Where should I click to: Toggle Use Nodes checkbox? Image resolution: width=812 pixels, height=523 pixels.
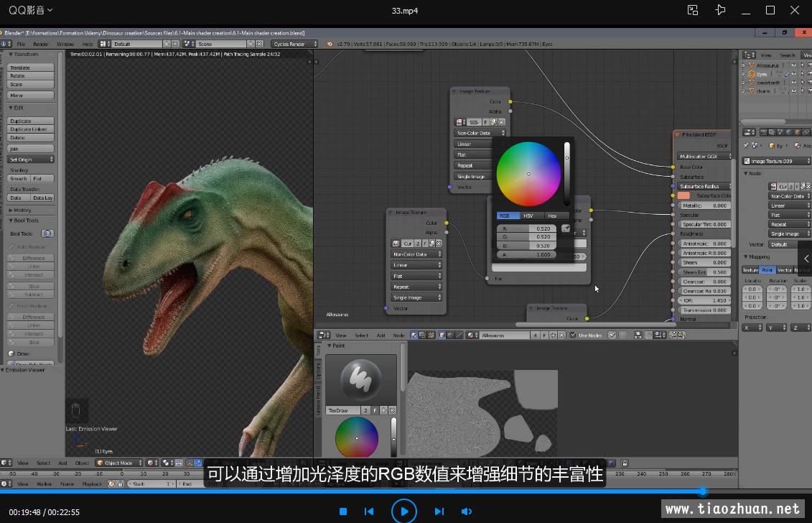point(573,335)
